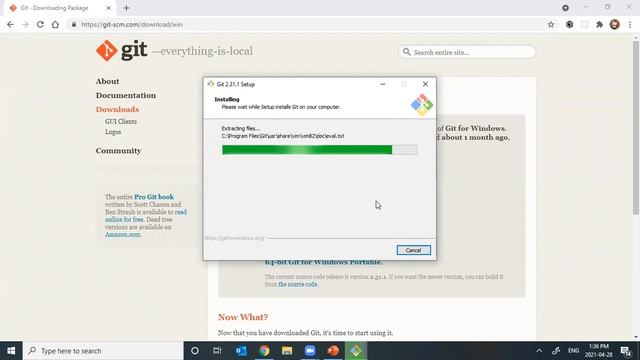Click the Git for Windows logo in installer
The height and width of the screenshot is (360, 640).
pyautogui.click(x=422, y=105)
